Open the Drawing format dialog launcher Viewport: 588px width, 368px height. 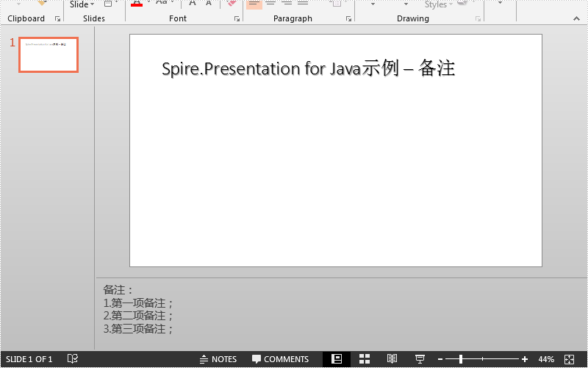click(x=478, y=19)
